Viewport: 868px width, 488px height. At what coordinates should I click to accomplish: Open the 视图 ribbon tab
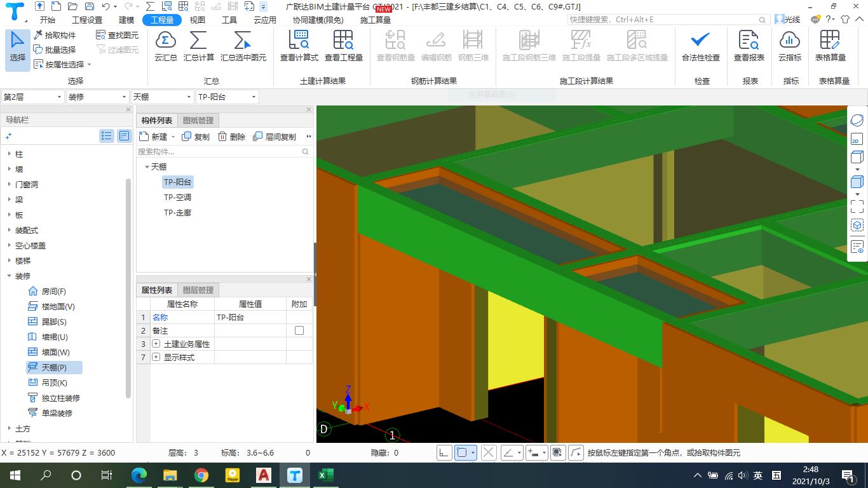(x=198, y=20)
